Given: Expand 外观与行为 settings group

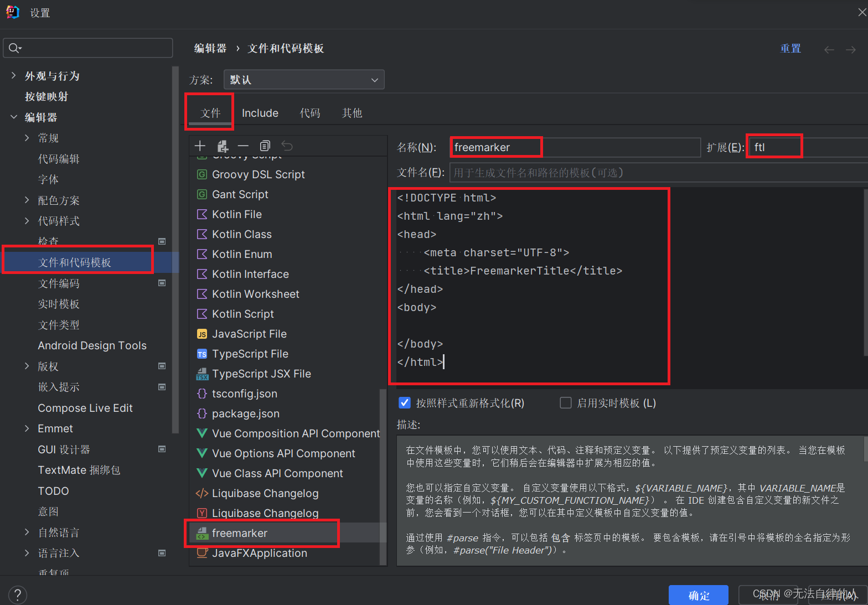Looking at the screenshot, I should tap(14, 76).
